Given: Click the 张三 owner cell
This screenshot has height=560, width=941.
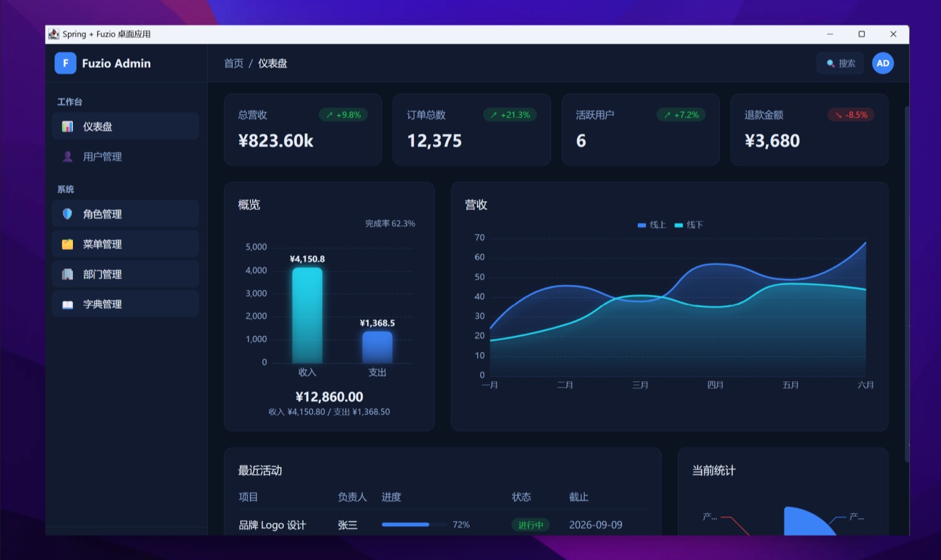Looking at the screenshot, I should pos(347,525).
